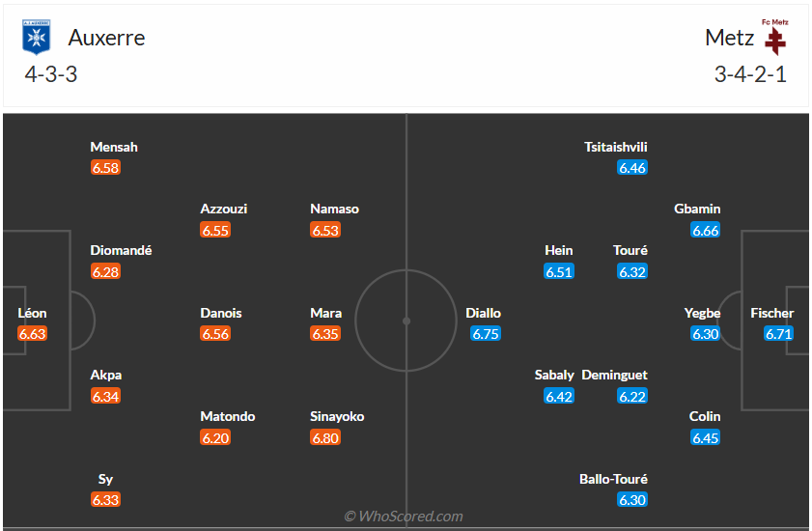Screen dimensions: 812x531
Task: Click Gbamin's 6.66 rating badge
Action: click(706, 230)
